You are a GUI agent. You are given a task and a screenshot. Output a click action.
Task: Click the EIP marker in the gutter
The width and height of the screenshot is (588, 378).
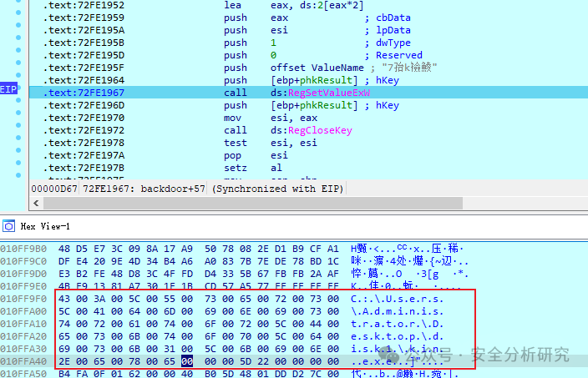(x=8, y=89)
